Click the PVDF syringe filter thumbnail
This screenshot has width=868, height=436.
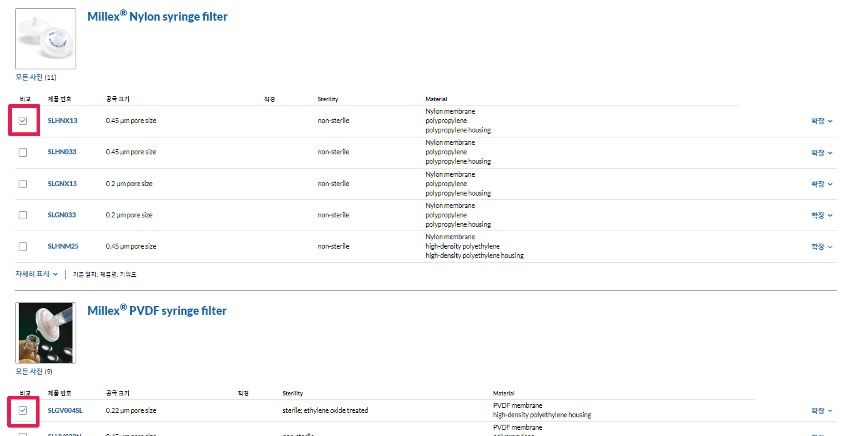[46, 333]
